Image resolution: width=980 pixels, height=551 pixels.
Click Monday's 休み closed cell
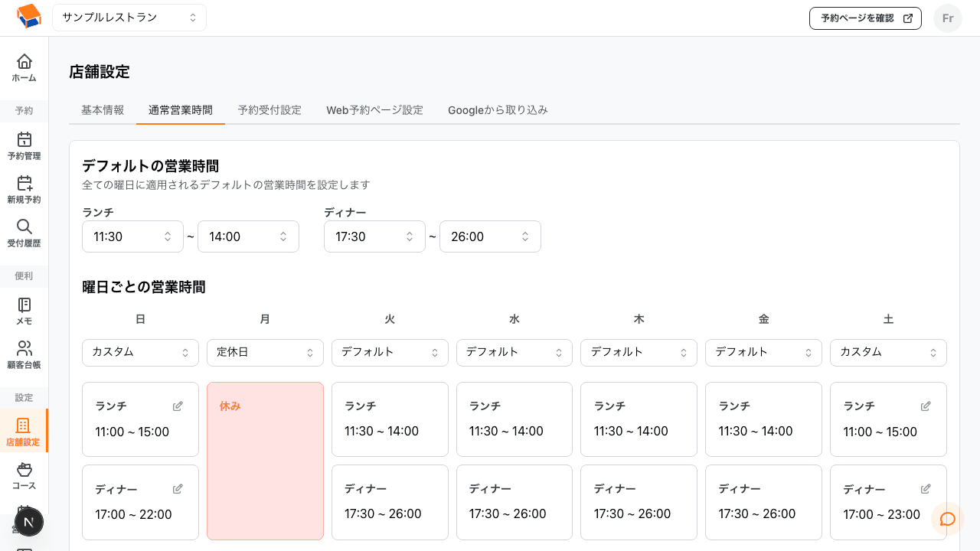click(x=265, y=459)
